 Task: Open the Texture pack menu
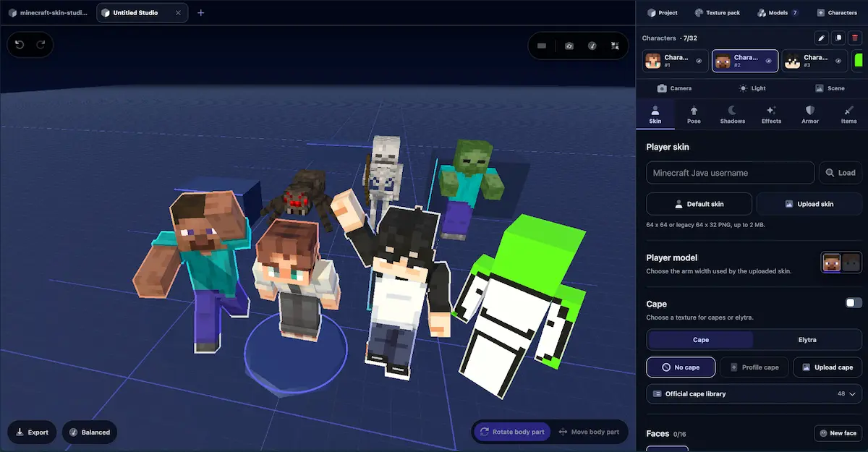coord(719,12)
